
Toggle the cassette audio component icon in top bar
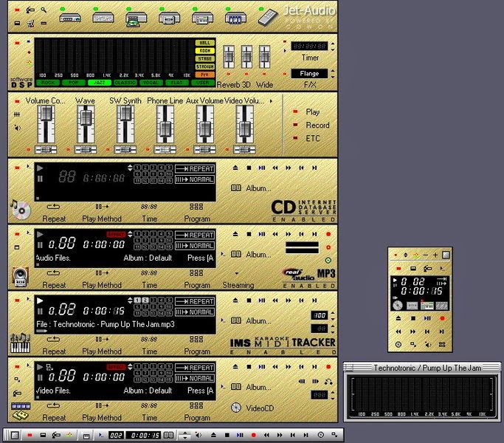click(170, 18)
